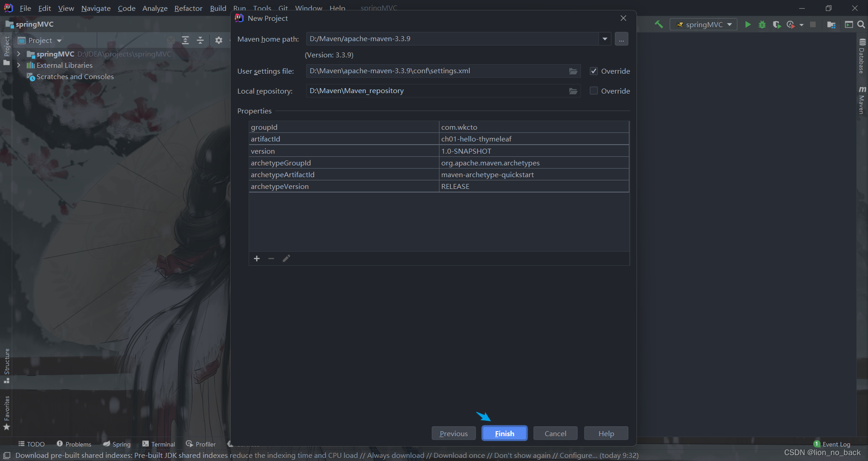The height and width of the screenshot is (461, 868).
Task: Open the Structure tool window
Action: pyautogui.click(x=7, y=366)
